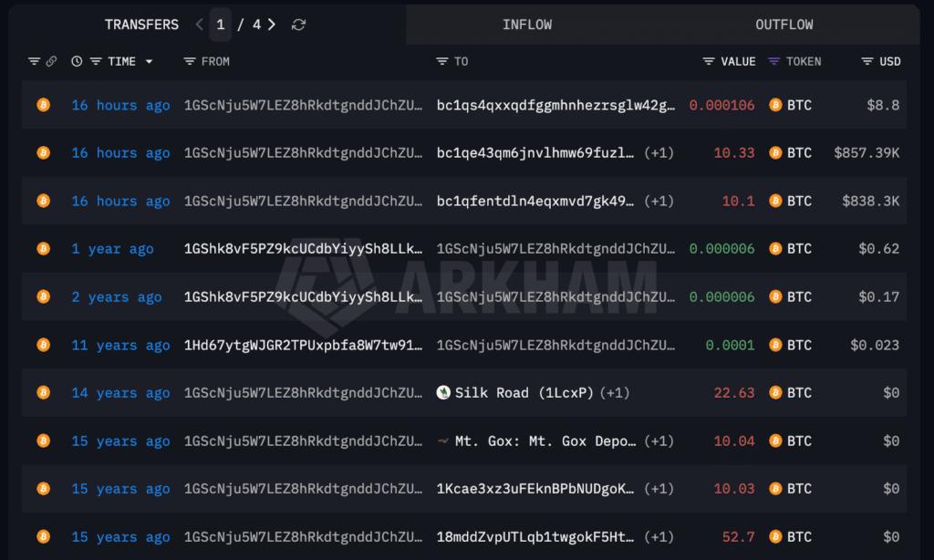The image size is (934, 560).
Task: Open the Mt. Gox Deposit entity link
Action: [545, 441]
